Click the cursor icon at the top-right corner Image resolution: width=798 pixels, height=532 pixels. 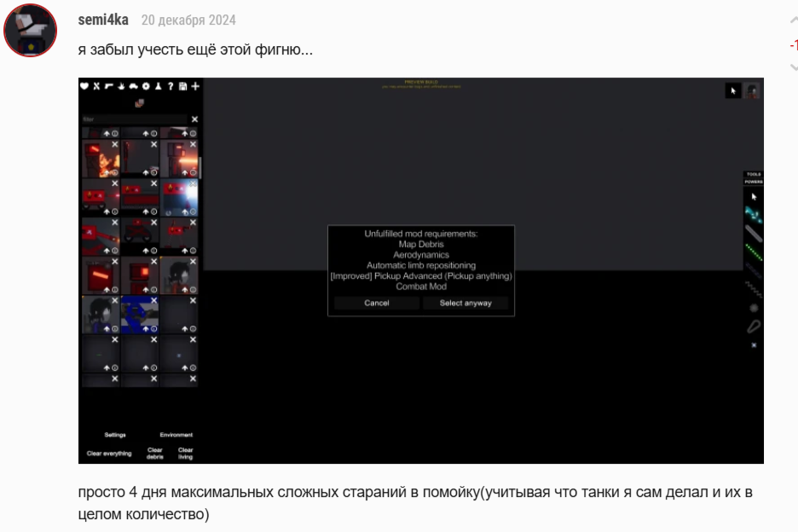click(x=733, y=90)
